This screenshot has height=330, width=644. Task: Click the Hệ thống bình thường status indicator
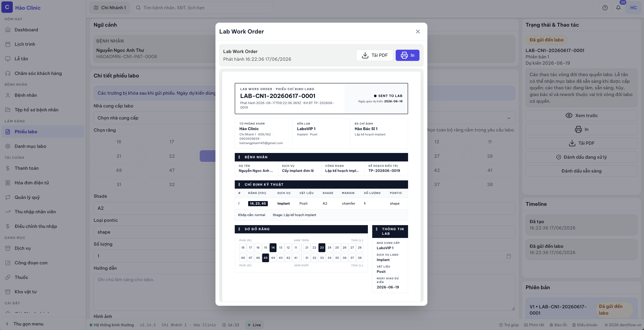(112, 325)
